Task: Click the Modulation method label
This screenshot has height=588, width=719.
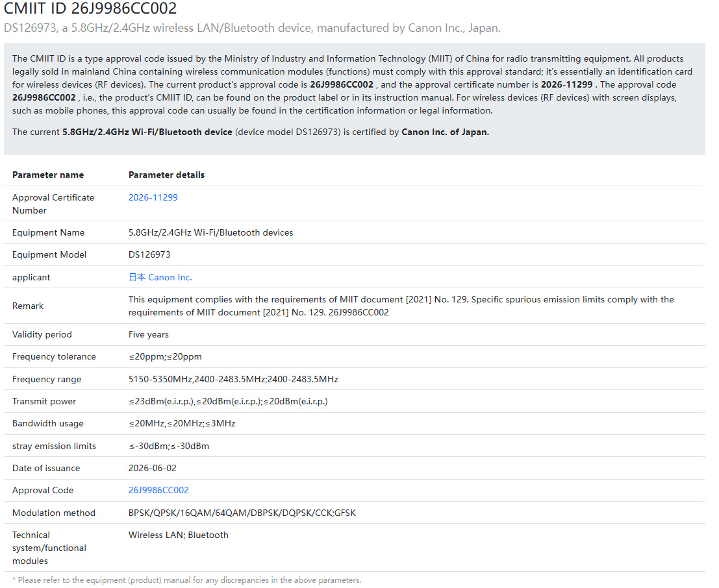Action: 54,513
